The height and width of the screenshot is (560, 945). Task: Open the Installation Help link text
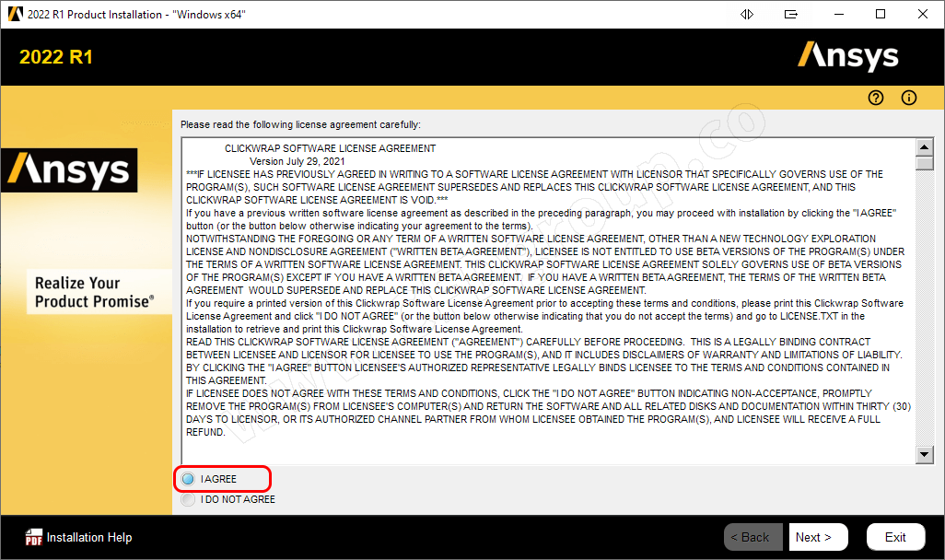click(x=89, y=537)
